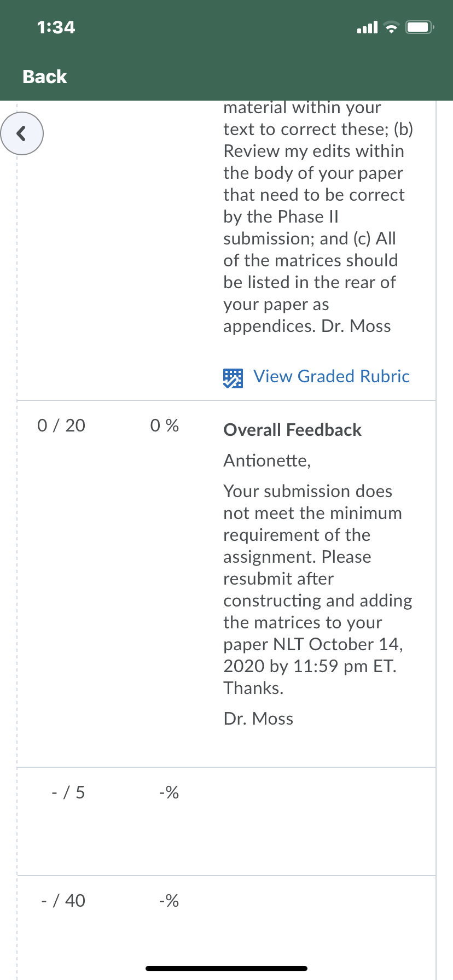The width and height of the screenshot is (453, 980).
Task: Tap the Back button in header
Action: pos(45,77)
